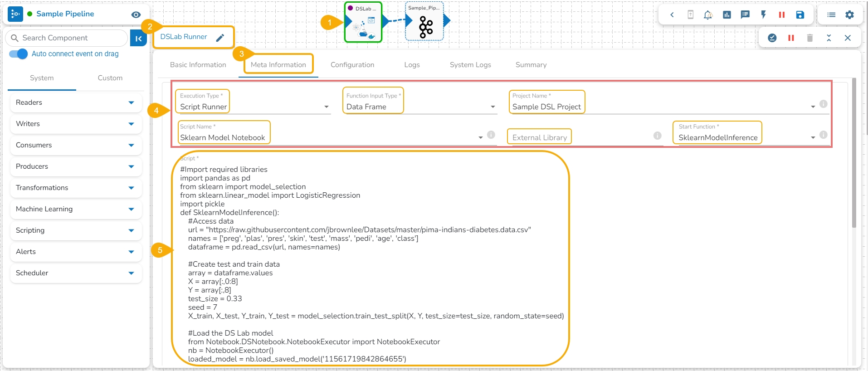868x371 pixels.
Task: Switch to the Meta Information tab
Action: pyautogui.click(x=278, y=65)
